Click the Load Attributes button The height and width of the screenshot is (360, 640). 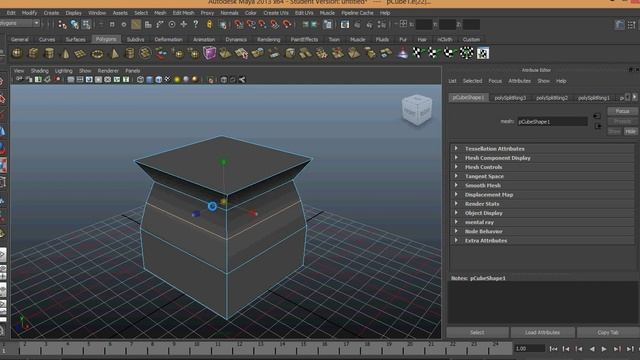tap(542, 333)
